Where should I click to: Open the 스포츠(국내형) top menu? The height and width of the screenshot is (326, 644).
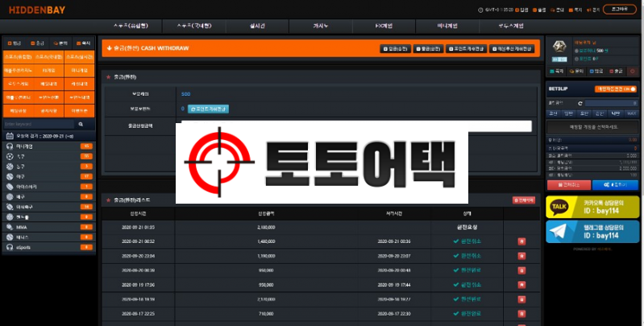(x=194, y=26)
